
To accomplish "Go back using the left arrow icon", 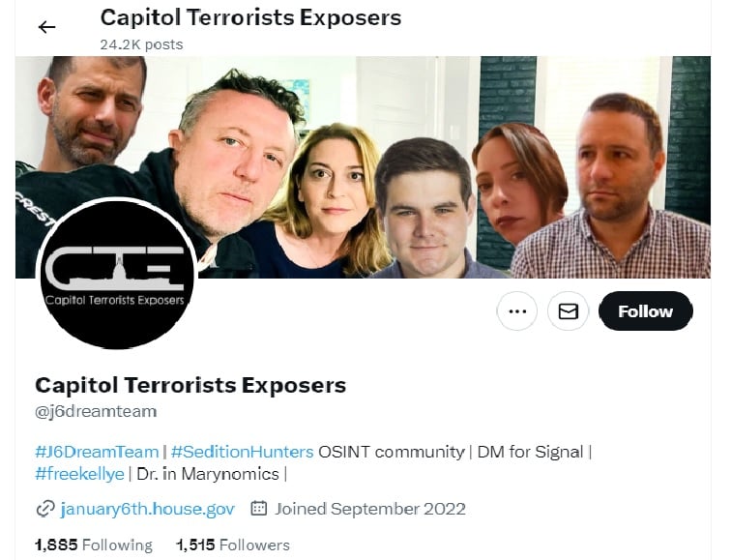I will [x=46, y=27].
